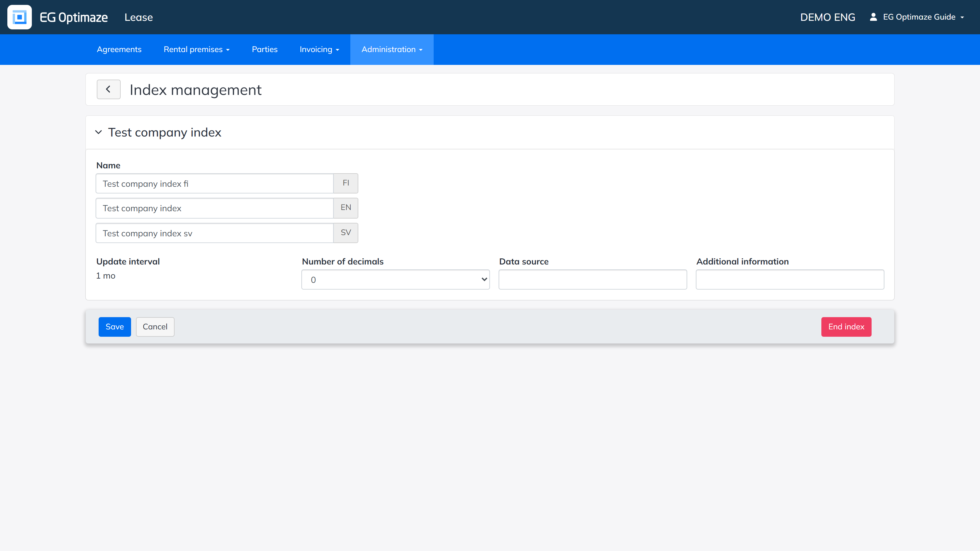This screenshot has width=980, height=551.
Task: Open the EG Optimaze Guide user menu
Action: pos(923,17)
